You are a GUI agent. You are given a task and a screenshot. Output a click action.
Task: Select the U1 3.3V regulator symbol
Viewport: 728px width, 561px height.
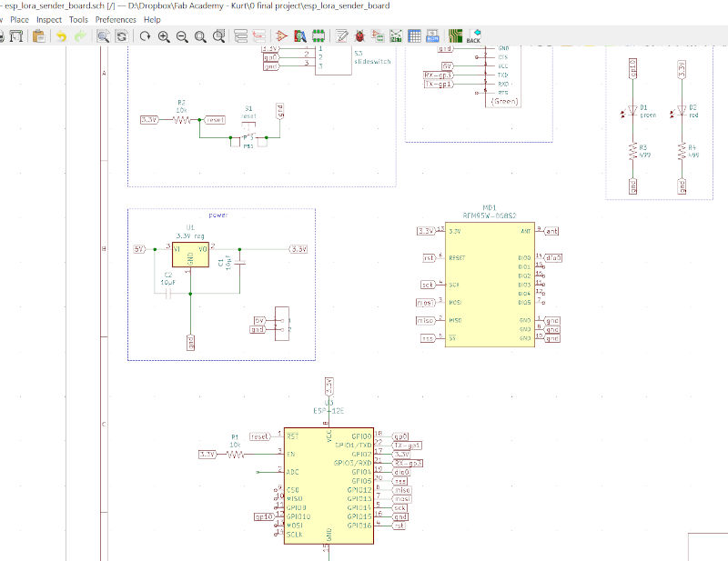click(x=190, y=255)
